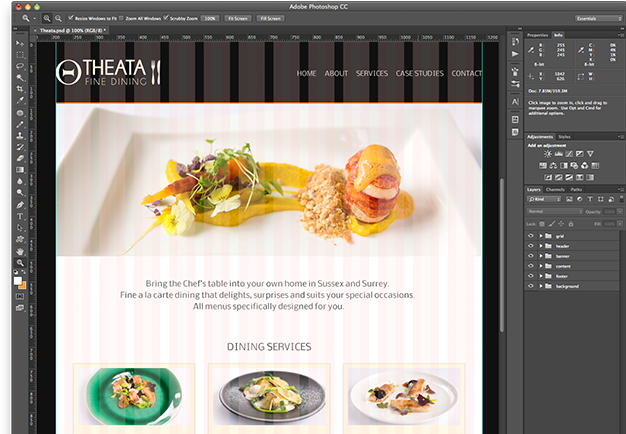Enable Zoom All Windows checkbox
This screenshot has width=626, height=434.
pos(121,18)
